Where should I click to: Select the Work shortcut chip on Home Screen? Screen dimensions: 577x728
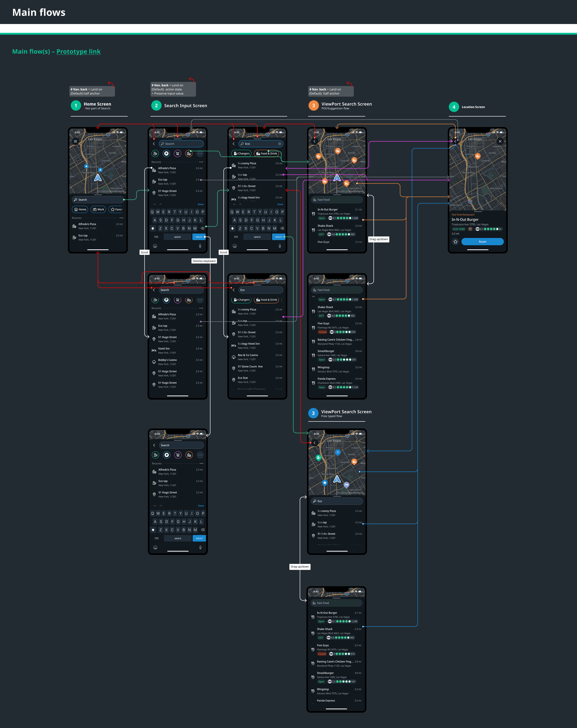98,209
